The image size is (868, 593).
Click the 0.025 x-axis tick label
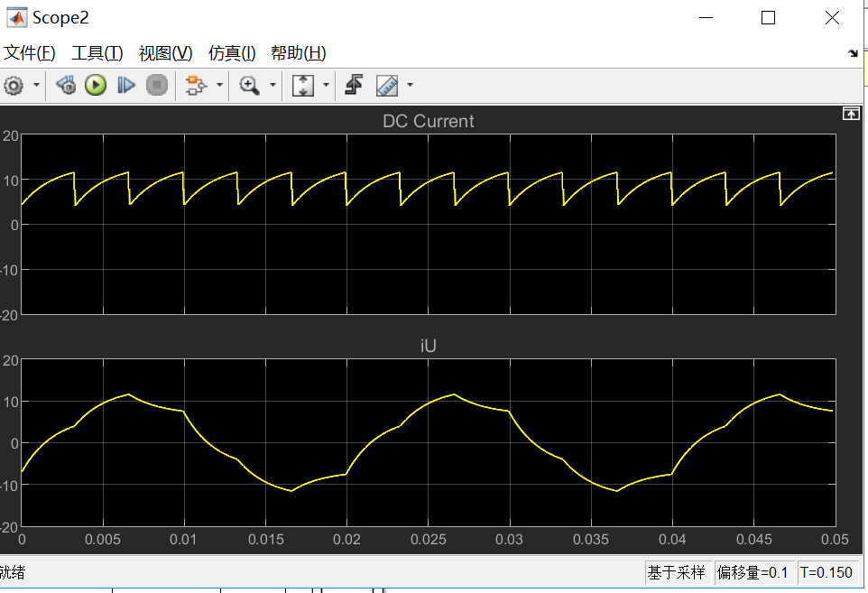[x=429, y=539]
